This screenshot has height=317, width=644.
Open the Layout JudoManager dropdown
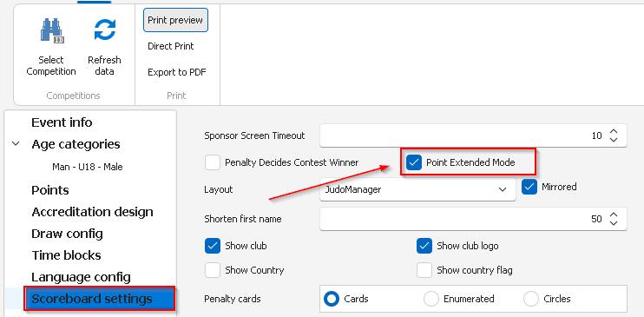(x=417, y=189)
